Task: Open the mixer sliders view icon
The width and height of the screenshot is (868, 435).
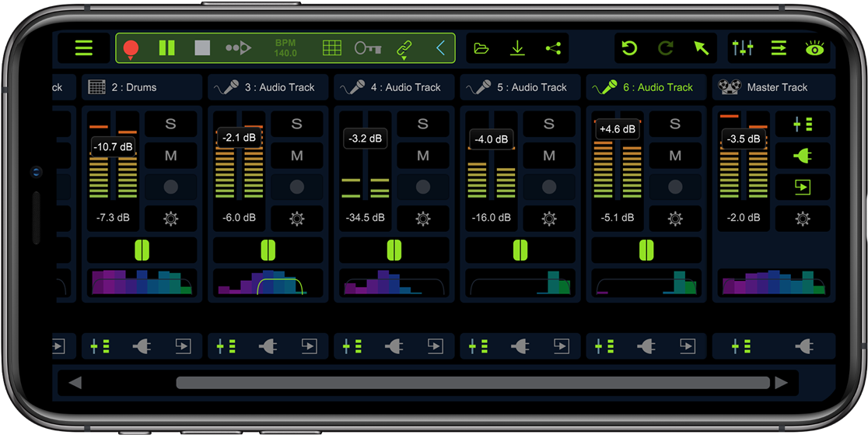Action: [743, 48]
